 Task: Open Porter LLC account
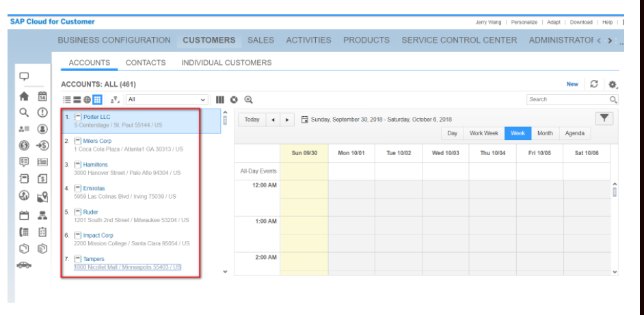97,117
